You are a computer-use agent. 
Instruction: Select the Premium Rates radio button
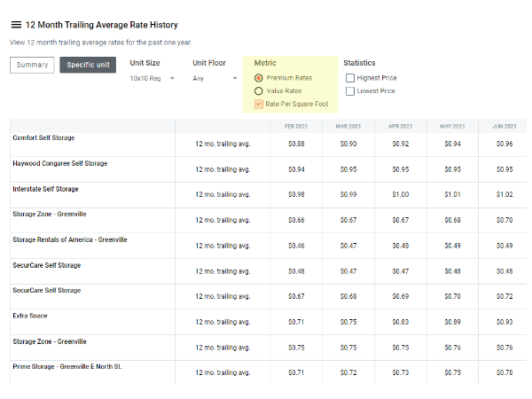[259, 78]
